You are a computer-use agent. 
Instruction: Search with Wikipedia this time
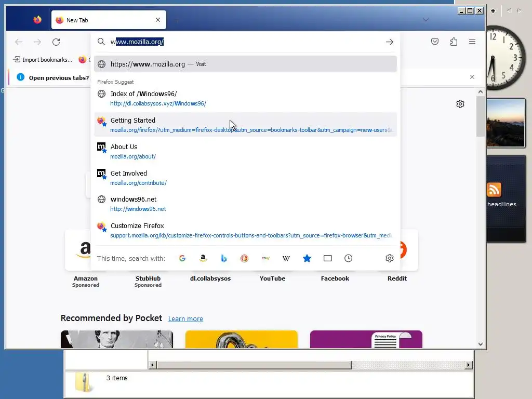pos(286,258)
